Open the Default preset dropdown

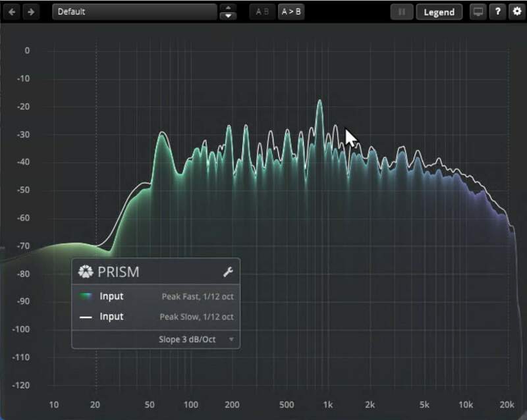tap(134, 12)
